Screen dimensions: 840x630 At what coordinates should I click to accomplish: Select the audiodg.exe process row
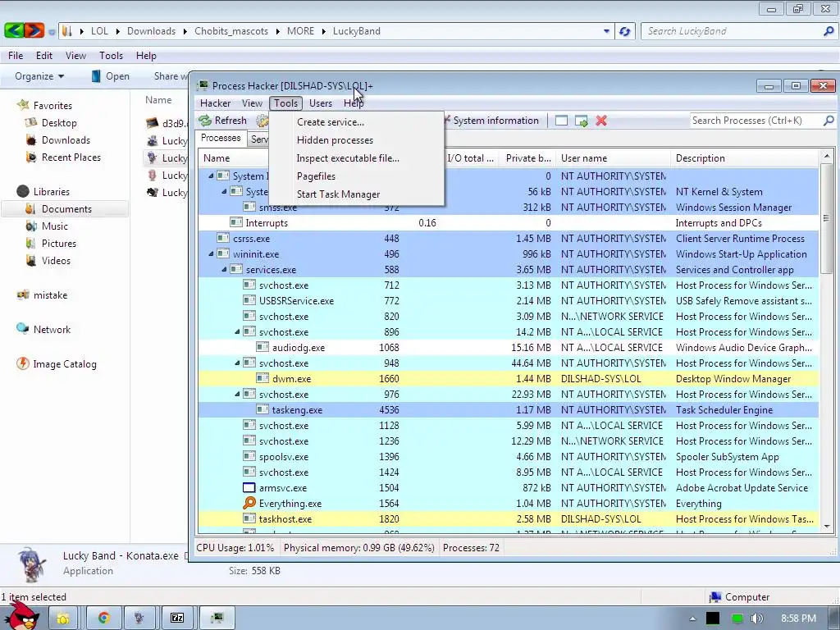[x=508, y=347]
